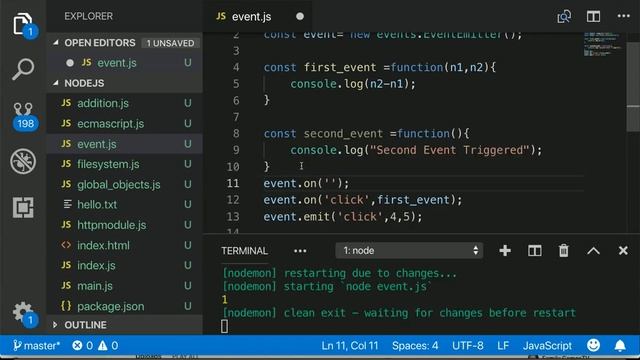Open index.js in the explorer
The image size is (640, 360).
point(124,265)
